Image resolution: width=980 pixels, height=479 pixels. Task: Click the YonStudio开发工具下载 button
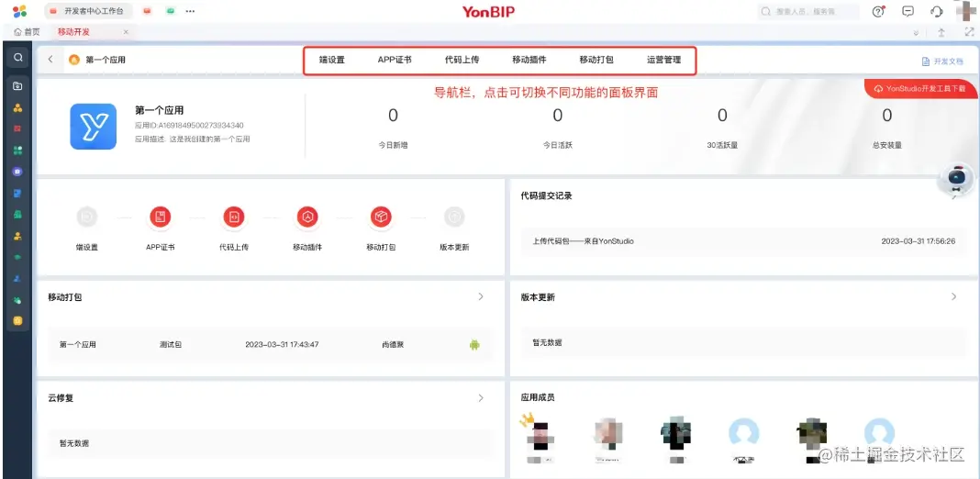pyautogui.click(x=921, y=89)
